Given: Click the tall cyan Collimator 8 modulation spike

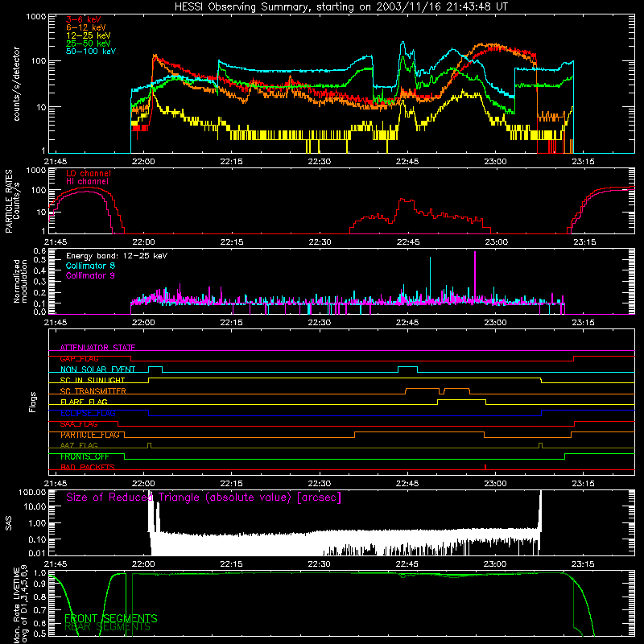Looking at the screenshot, I should (430, 279).
